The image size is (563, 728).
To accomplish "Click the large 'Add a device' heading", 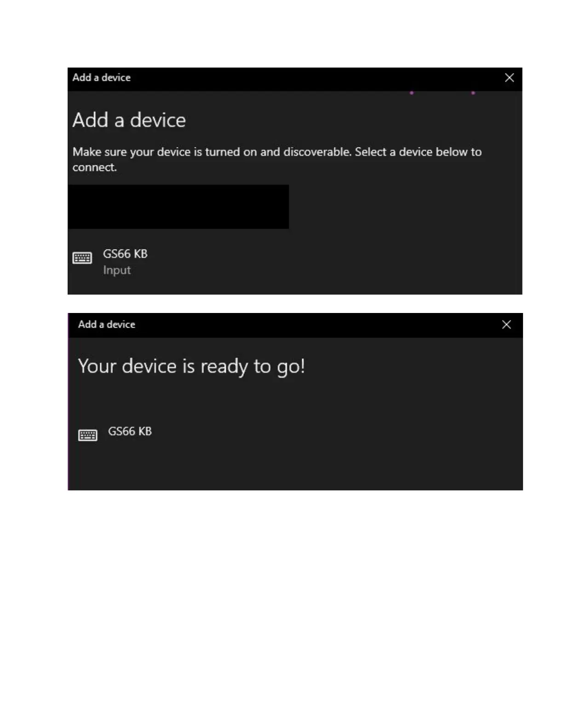I will 129,120.
